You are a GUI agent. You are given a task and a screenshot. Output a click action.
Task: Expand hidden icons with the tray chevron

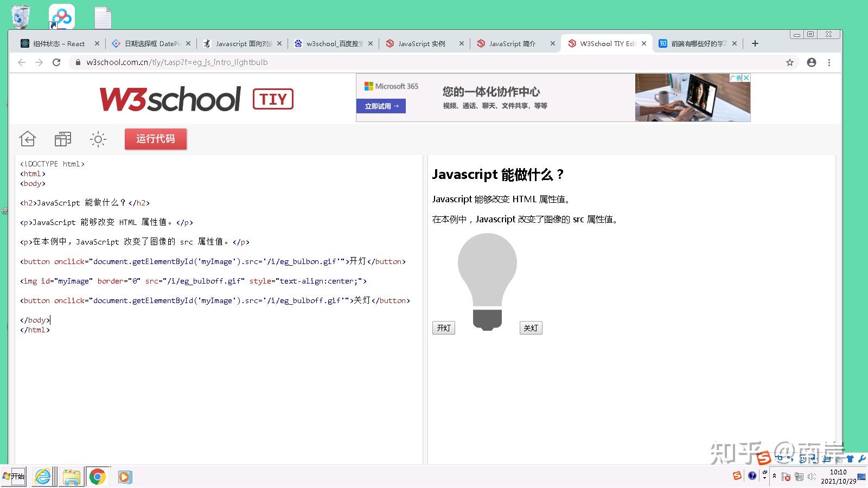click(x=774, y=476)
